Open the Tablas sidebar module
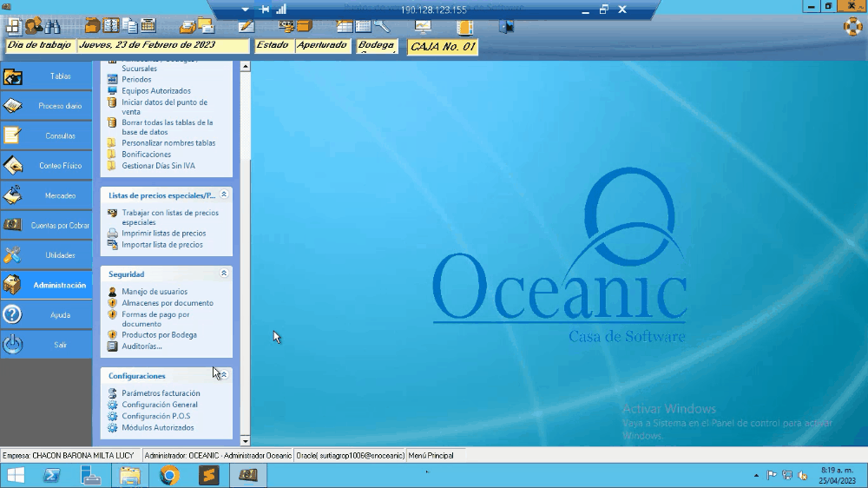The width and height of the screenshot is (868, 488). [46, 76]
